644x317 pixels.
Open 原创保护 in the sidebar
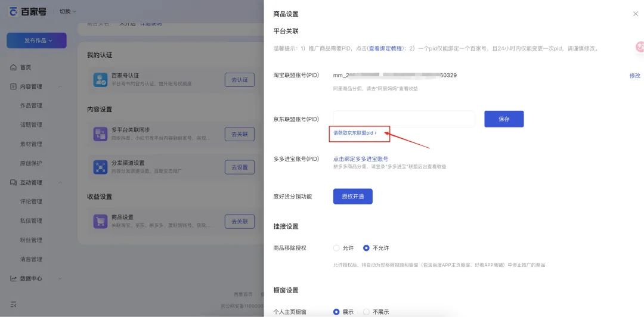pyautogui.click(x=31, y=163)
